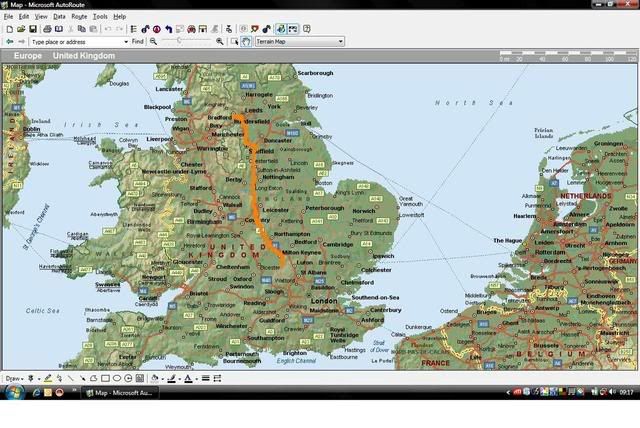This screenshot has width=640, height=428.
Task: Click Map - Microsoft AutoRoute taskbar button
Action: 120,393
